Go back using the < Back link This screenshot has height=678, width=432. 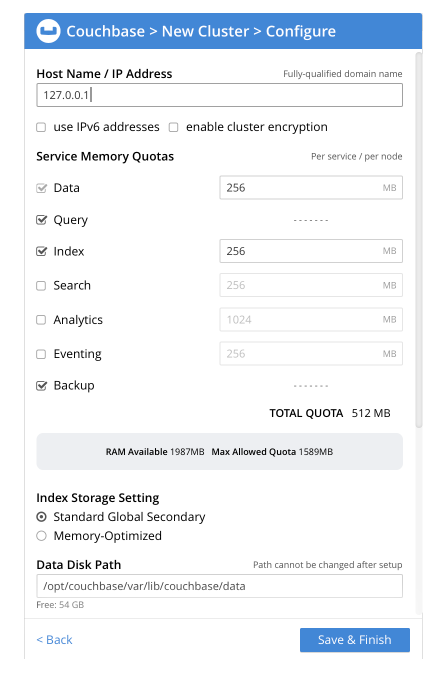point(54,640)
